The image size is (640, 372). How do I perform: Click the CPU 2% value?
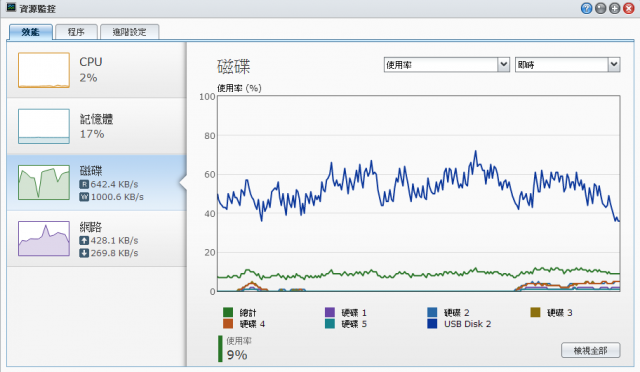88,78
